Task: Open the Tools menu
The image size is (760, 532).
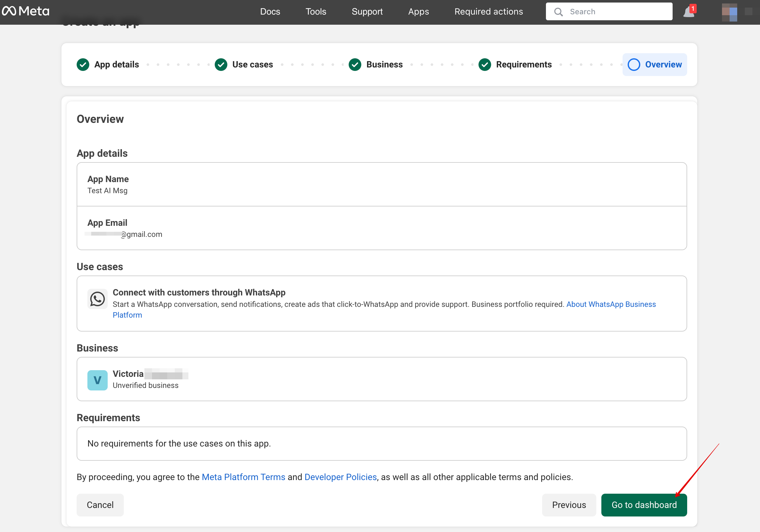Action: coord(315,12)
